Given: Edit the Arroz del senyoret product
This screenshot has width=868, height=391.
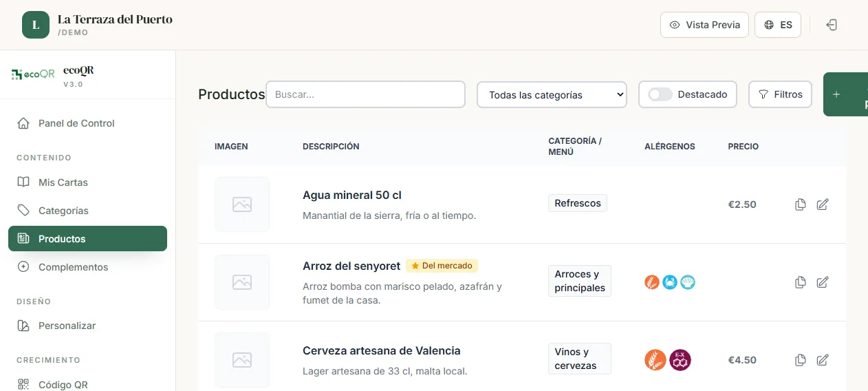Looking at the screenshot, I should [x=823, y=282].
